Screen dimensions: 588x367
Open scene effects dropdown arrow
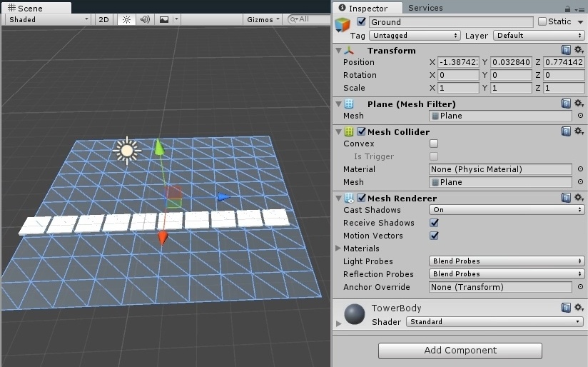pos(177,19)
